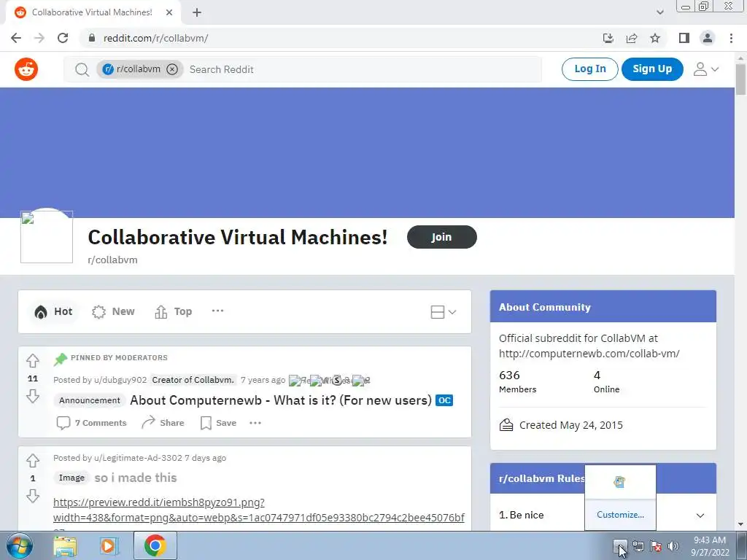Click the Announcement flair tag
Image resolution: width=747 pixels, height=560 pixels.
click(x=90, y=400)
